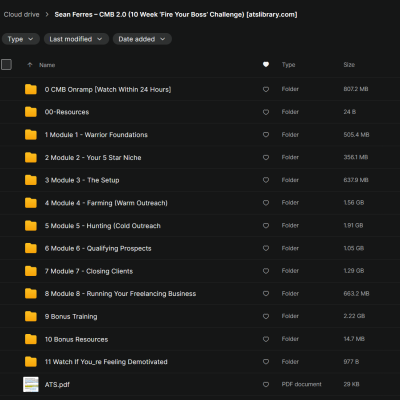This screenshot has width=400, height=400.
Task: Open 8 Module 8 - Running Your Freelancing Business
Action: pyautogui.click(x=120, y=294)
